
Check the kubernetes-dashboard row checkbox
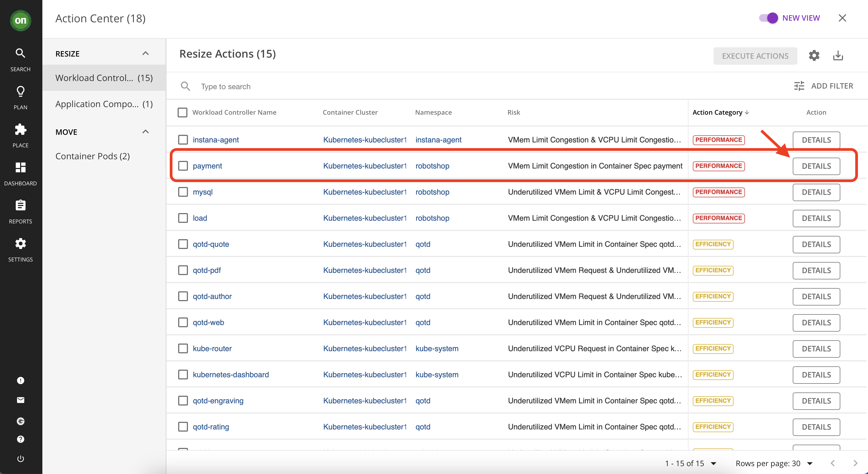coord(183,375)
